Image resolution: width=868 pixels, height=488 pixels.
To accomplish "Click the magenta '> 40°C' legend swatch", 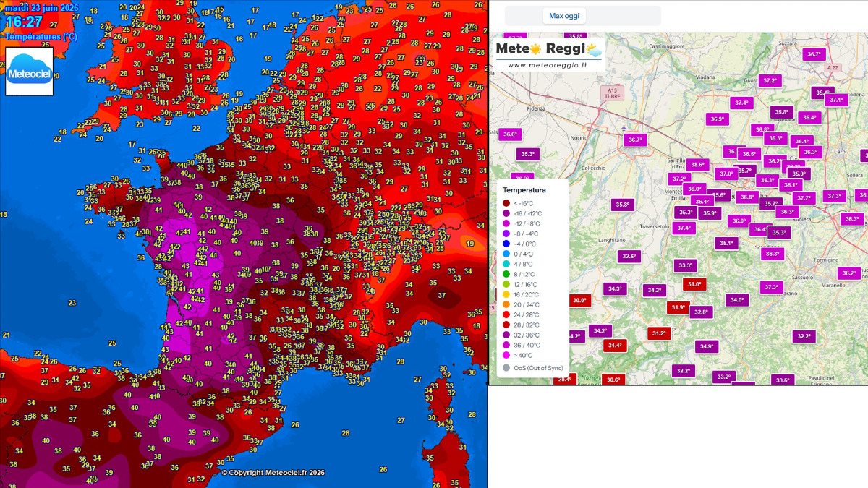I will [x=506, y=355].
